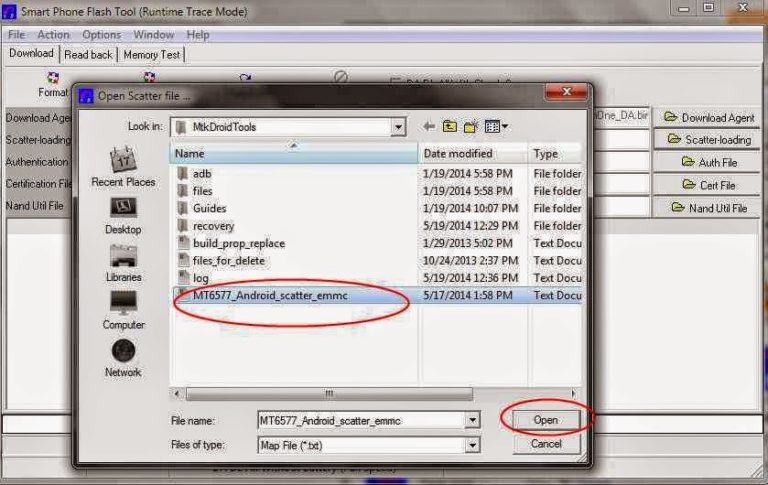Select Computer in the places sidebar

pyautogui.click(x=123, y=311)
